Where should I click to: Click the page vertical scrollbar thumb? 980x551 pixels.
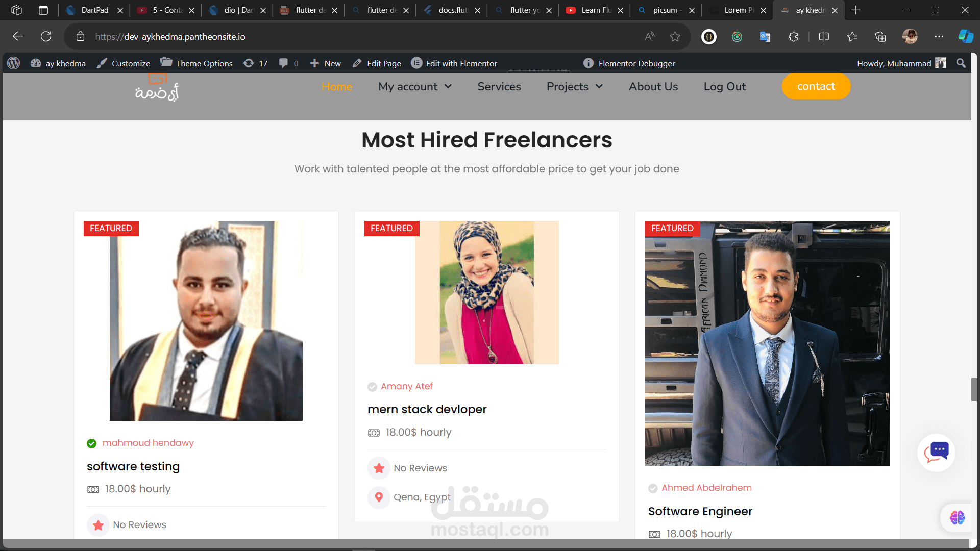pos(974,389)
